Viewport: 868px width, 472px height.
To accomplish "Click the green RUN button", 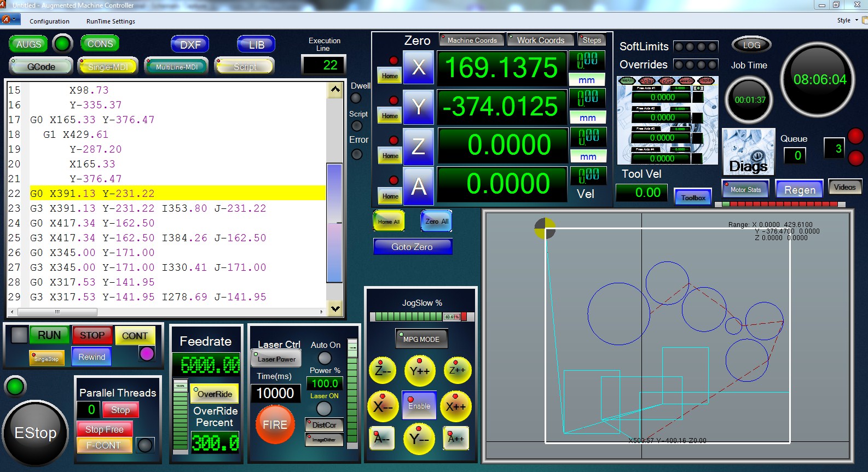I will tap(49, 335).
